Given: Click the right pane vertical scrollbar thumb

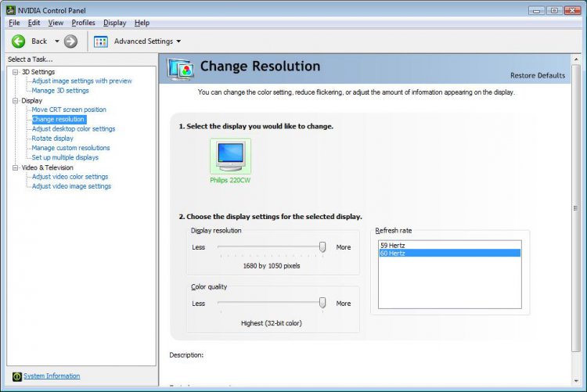Looking at the screenshot, I should 576,208.
